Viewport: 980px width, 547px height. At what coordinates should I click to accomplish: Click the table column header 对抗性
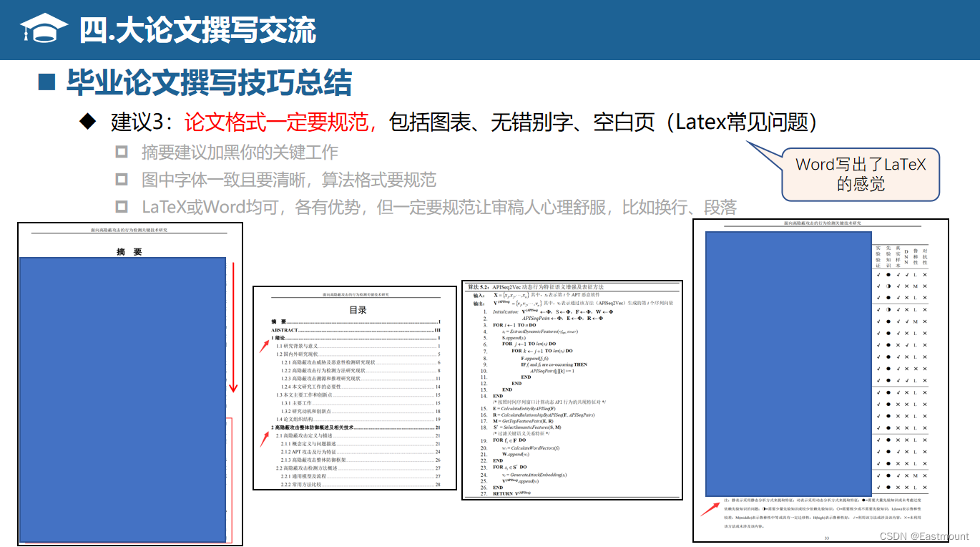925,256
